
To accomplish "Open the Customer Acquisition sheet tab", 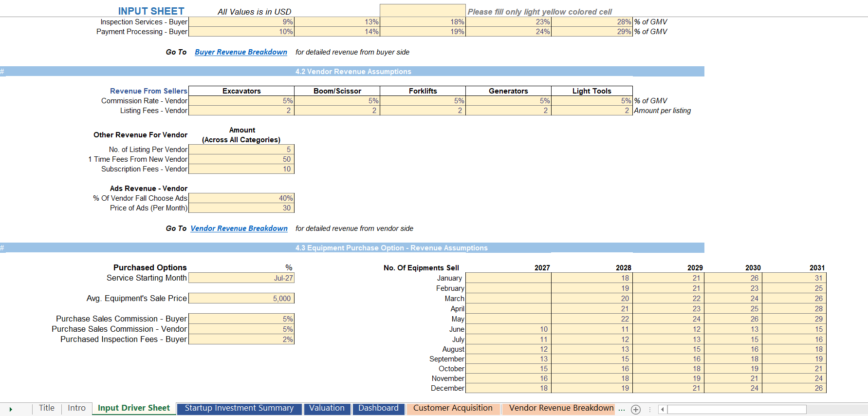I will (x=453, y=408).
